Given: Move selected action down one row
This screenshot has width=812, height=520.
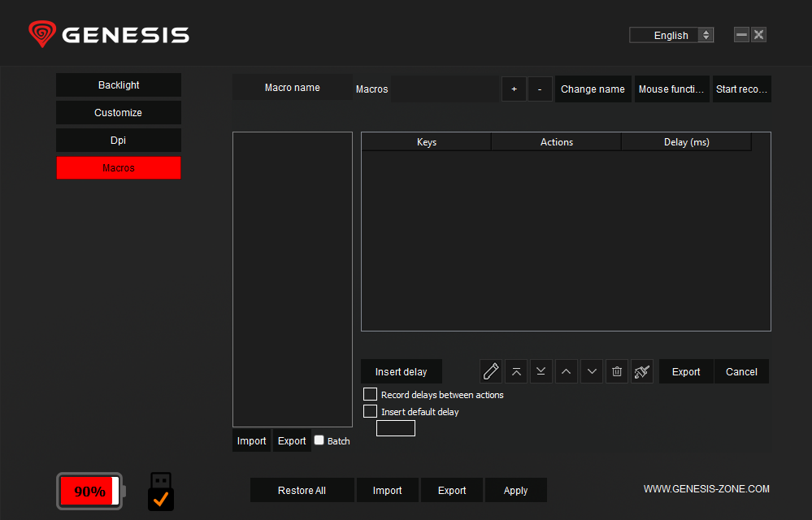Looking at the screenshot, I should coord(592,371).
